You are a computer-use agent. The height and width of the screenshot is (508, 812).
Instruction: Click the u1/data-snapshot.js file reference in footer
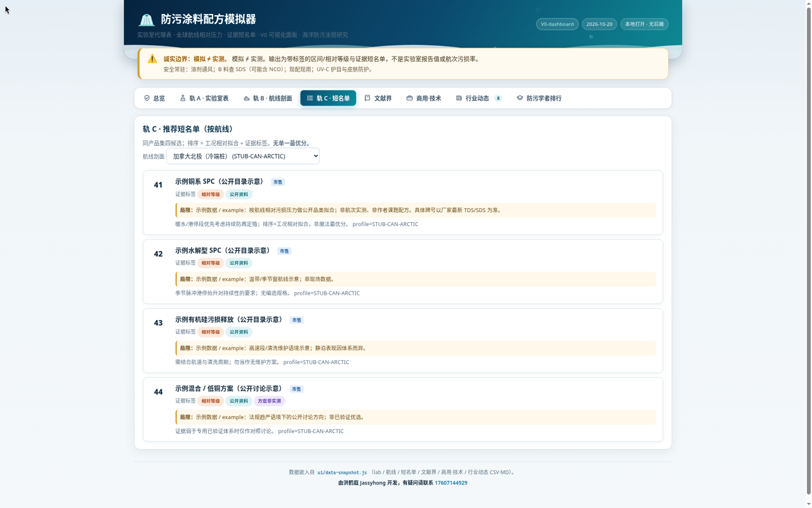(x=342, y=472)
